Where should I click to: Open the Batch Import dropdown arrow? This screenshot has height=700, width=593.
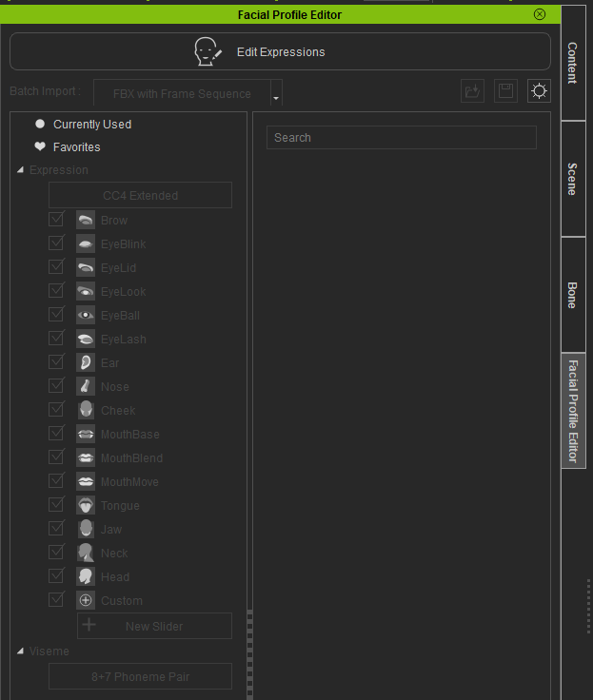[276, 93]
